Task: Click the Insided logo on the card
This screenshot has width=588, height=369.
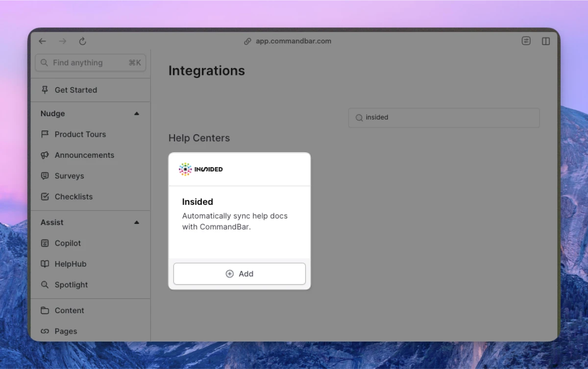Action: (x=201, y=169)
